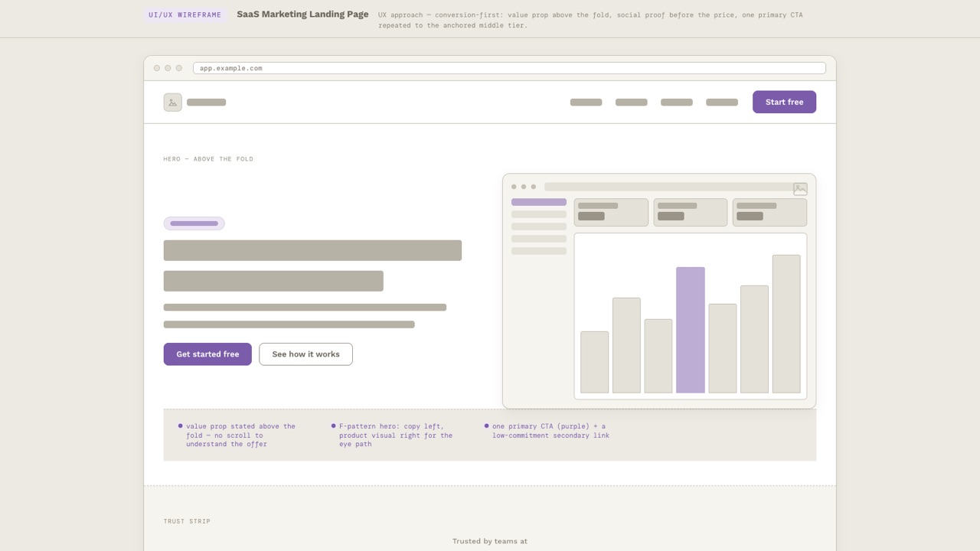Viewport: 980px width, 551px height.
Task: Click the logo image icon in navbar
Action: pyautogui.click(x=172, y=103)
